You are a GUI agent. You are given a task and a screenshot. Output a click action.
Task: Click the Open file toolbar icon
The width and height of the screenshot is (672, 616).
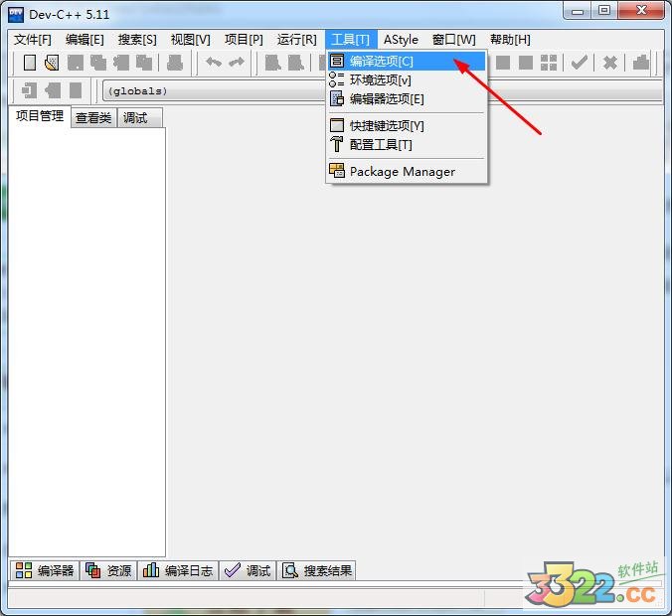point(52,63)
